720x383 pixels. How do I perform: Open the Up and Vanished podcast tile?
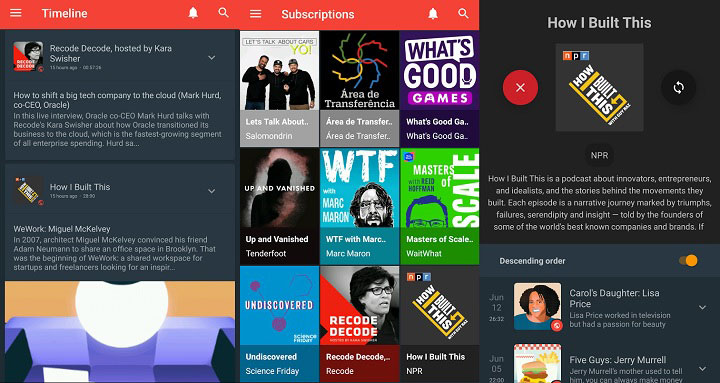click(x=279, y=206)
